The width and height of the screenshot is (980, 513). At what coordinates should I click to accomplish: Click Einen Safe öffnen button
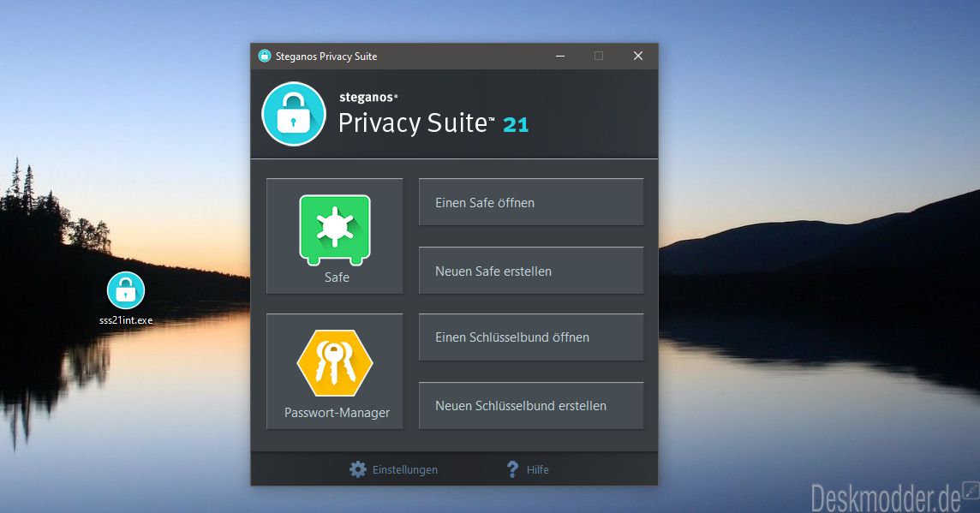click(531, 202)
